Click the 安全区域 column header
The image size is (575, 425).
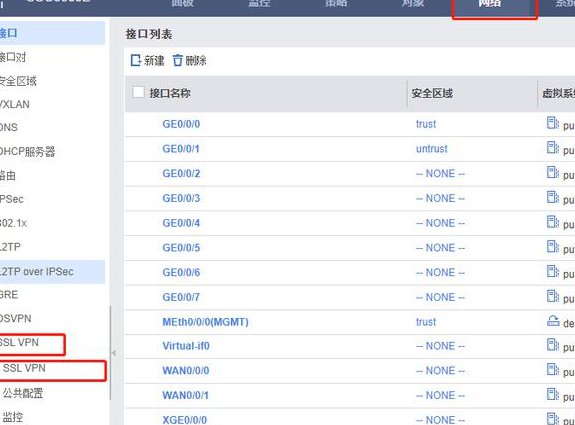[432, 93]
